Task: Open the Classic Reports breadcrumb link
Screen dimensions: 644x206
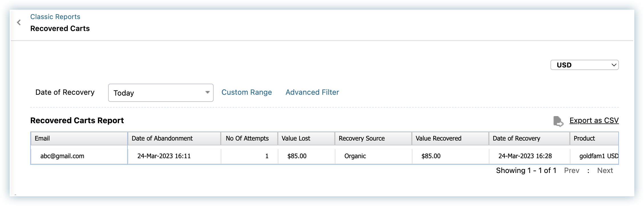Action: coord(55,17)
